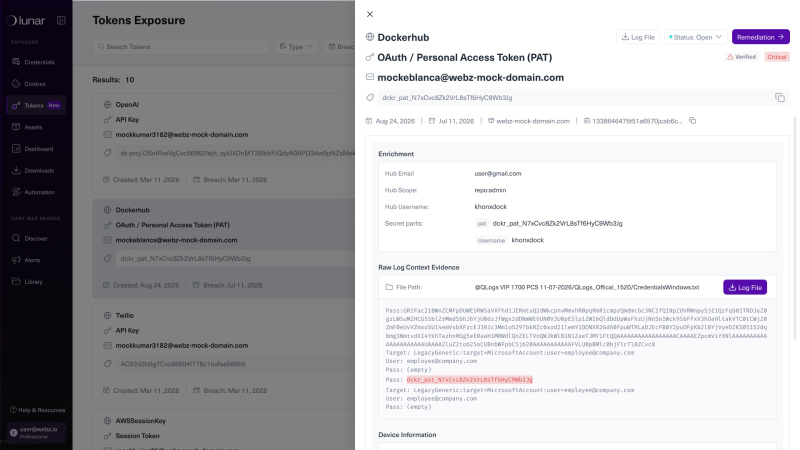
Task: Click the CredentialsWindows.txt file path
Action: coord(587,287)
